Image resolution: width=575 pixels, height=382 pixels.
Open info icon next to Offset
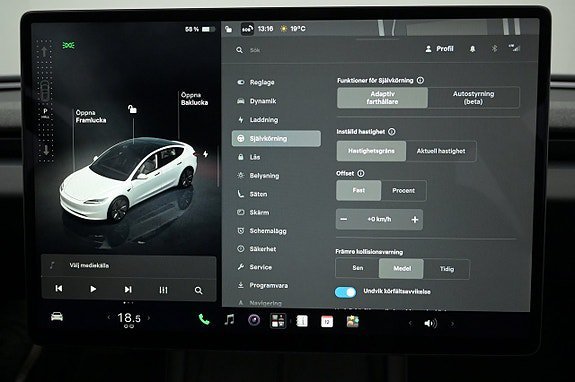pos(361,173)
